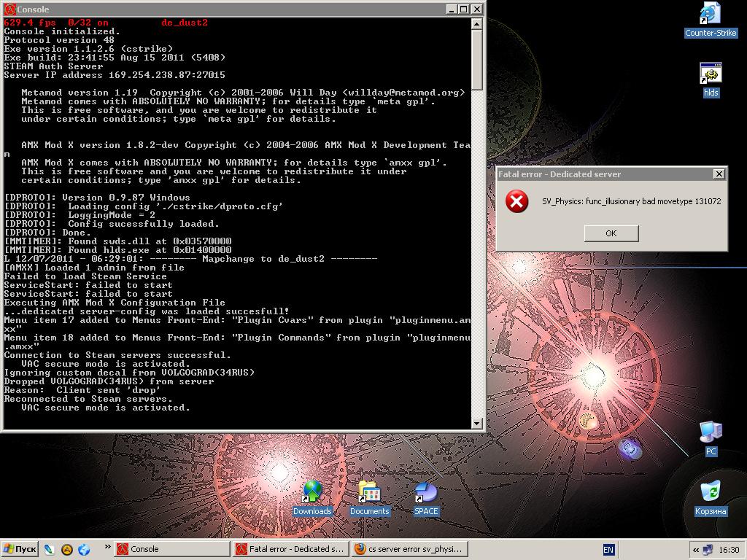Click the red 629.4 fps status text
The height and width of the screenshot is (560, 747).
tap(30, 23)
